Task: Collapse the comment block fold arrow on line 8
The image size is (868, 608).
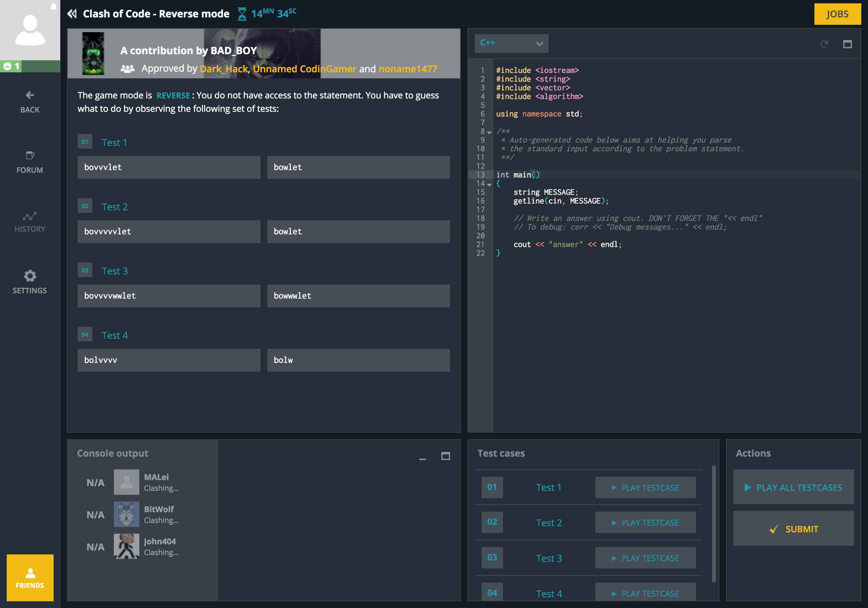Action: (489, 132)
